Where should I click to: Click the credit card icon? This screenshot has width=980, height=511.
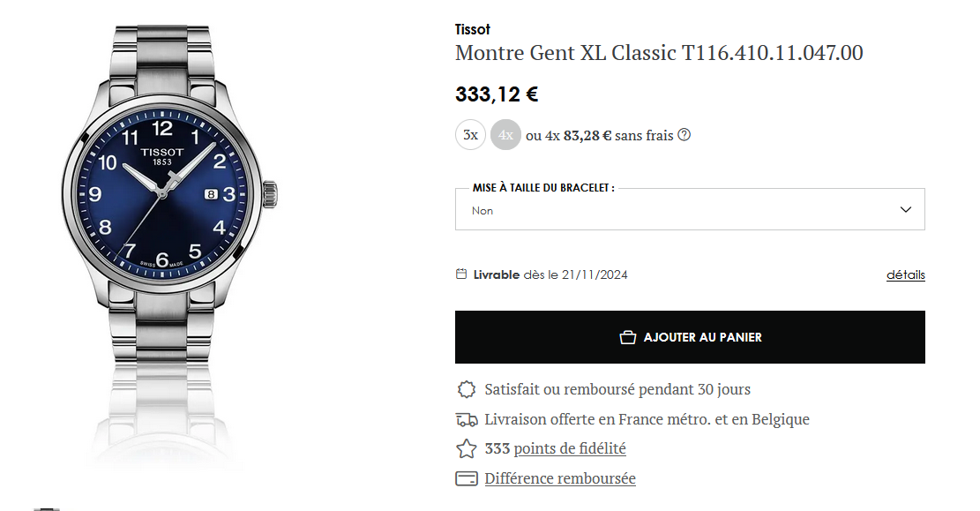click(x=467, y=478)
